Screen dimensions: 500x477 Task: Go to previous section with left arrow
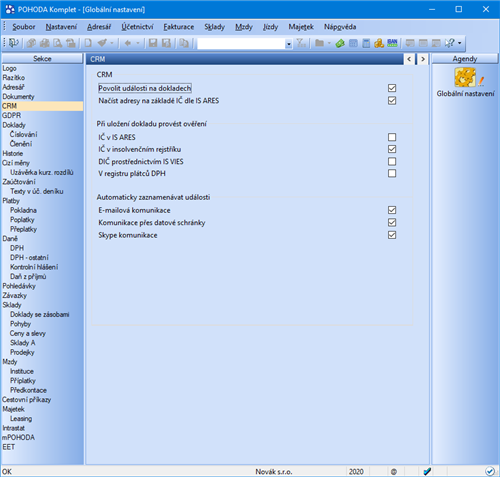coord(409,59)
